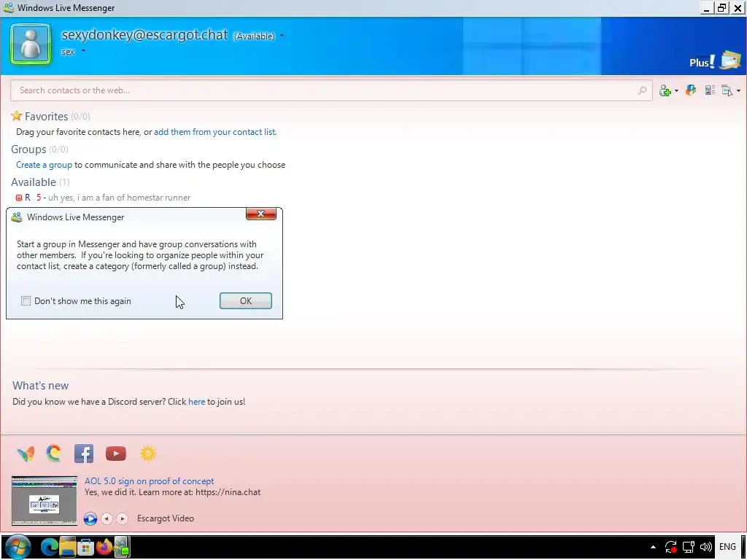Click the sexydonkey@escargot.chat display name
Image resolution: width=747 pixels, height=560 pixels.
coord(145,35)
